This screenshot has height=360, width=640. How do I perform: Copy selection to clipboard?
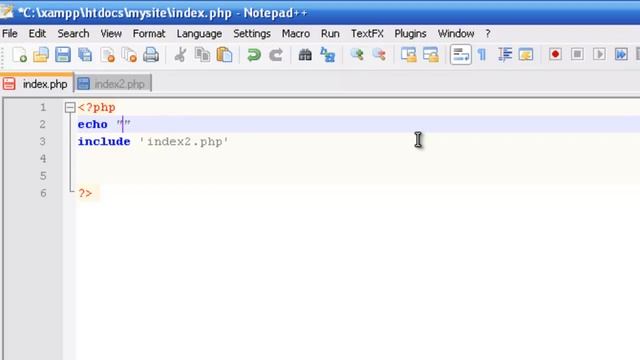tap(202, 55)
